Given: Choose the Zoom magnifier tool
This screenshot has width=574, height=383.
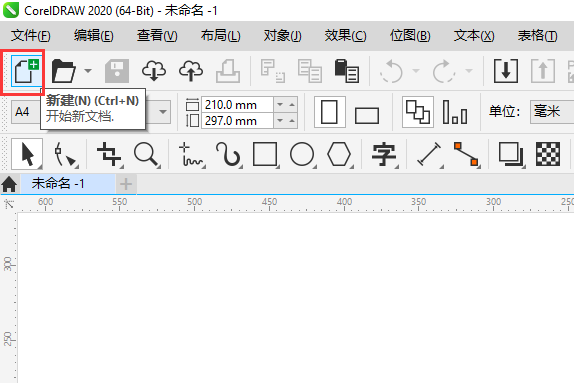Looking at the screenshot, I should (x=146, y=154).
